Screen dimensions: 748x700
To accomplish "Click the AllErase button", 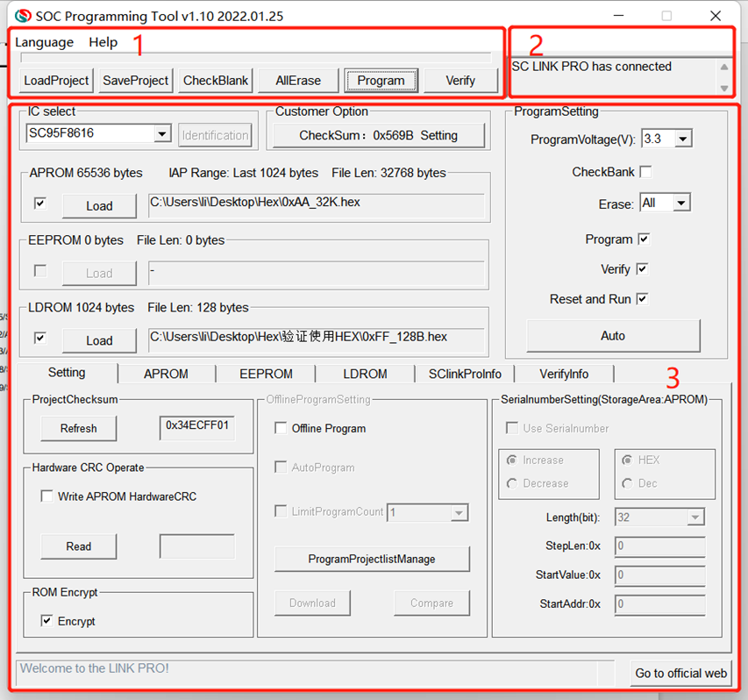I will point(298,80).
